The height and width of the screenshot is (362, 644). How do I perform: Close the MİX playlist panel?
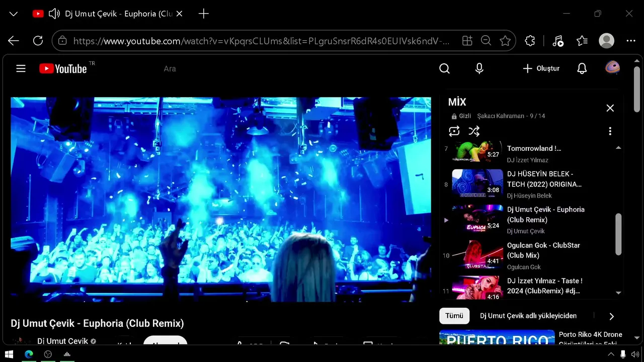click(610, 108)
